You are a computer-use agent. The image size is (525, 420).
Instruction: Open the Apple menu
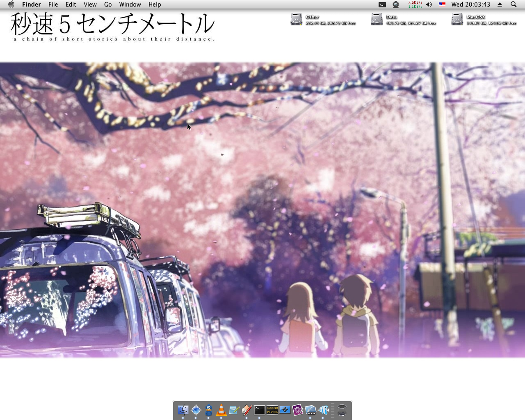[x=11, y=5]
